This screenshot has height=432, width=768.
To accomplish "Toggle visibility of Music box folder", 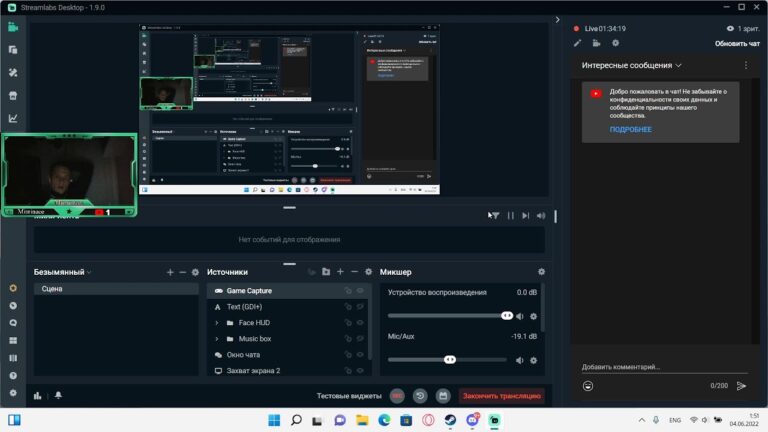I will coord(360,338).
